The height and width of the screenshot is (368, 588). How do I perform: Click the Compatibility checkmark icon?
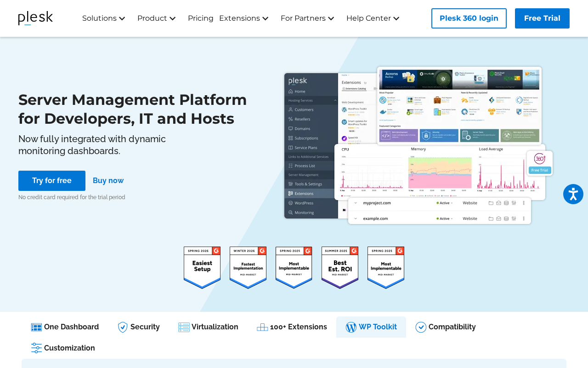[421, 327]
